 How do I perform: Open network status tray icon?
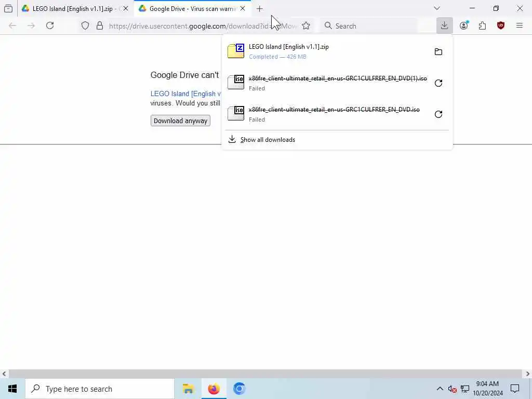click(x=465, y=389)
